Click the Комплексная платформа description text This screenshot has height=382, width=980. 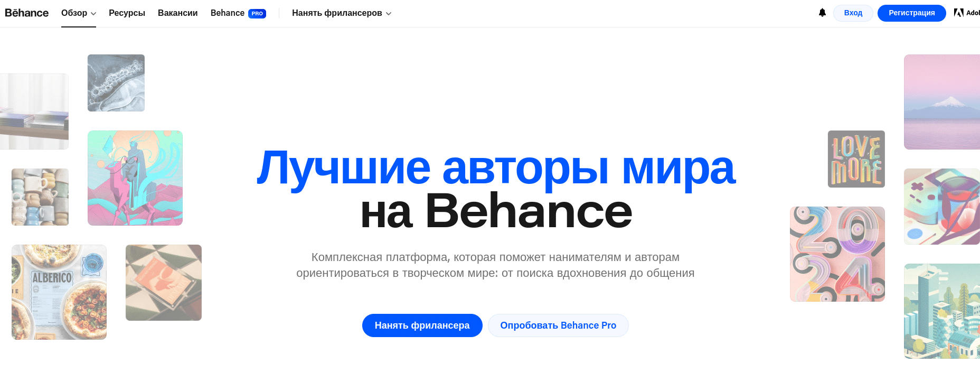click(x=495, y=265)
